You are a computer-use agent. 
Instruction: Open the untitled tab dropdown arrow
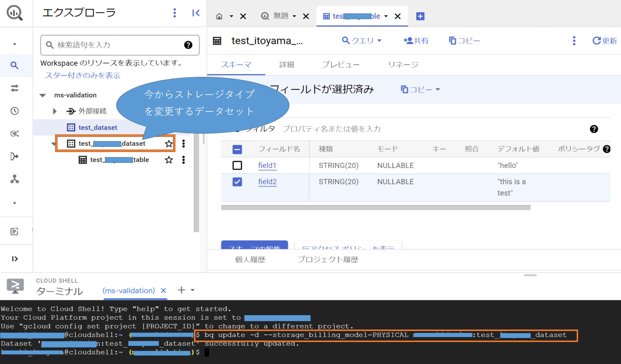pos(294,16)
